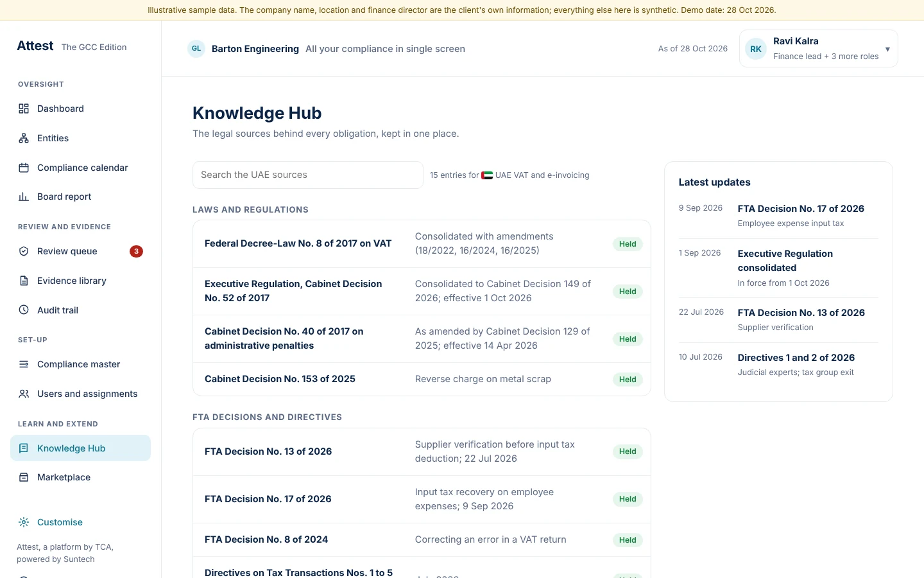Click 'Correcting an error in a VAT return' text
Screen dimensions: 924x578
click(491, 539)
